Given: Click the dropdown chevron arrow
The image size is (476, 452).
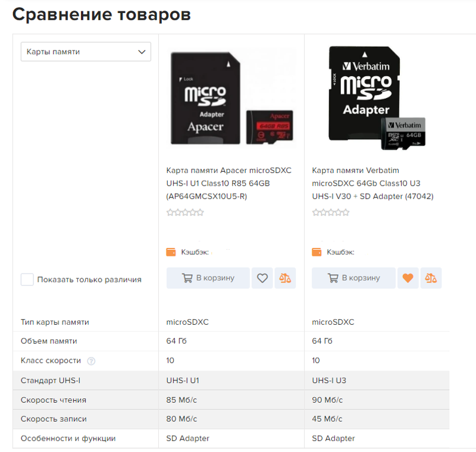Looking at the screenshot, I should [x=142, y=52].
